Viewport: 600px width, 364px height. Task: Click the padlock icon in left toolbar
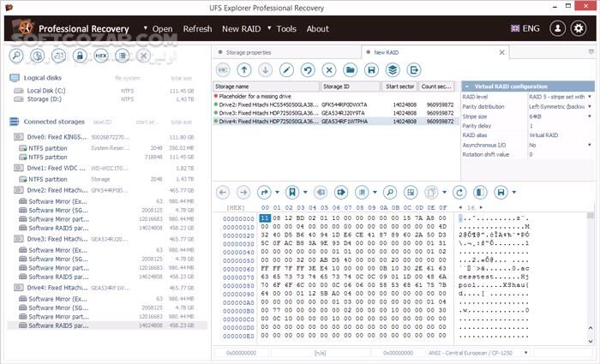(x=80, y=56)
